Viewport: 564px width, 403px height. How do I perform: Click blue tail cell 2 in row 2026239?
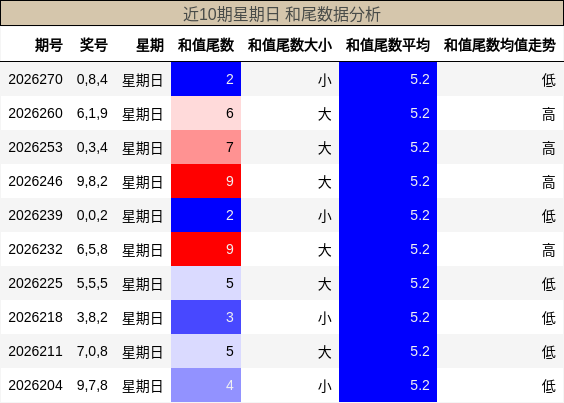pyautogui.click(x=206, y=215)
